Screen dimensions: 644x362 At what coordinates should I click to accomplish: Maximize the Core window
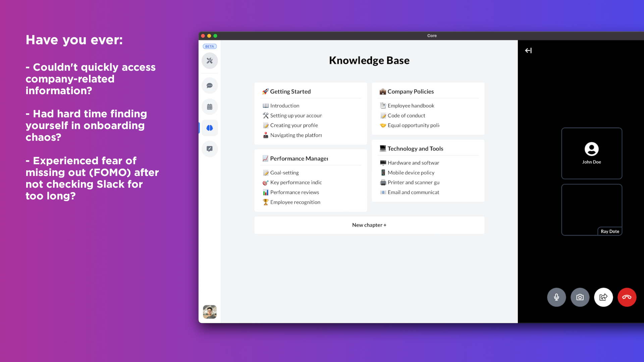pyautogui.click(x=215, y=36)
